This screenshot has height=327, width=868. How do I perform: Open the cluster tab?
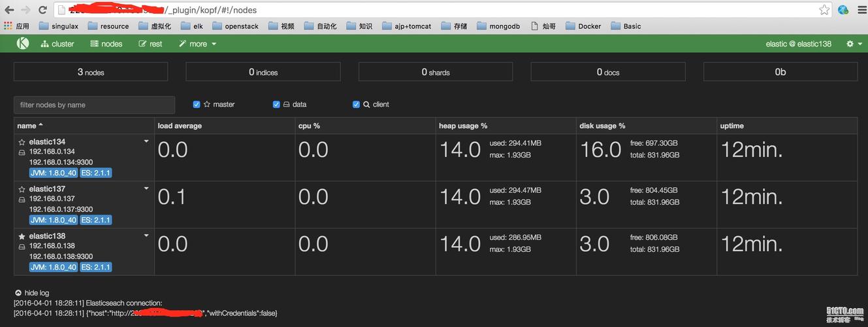coord(57,44)
